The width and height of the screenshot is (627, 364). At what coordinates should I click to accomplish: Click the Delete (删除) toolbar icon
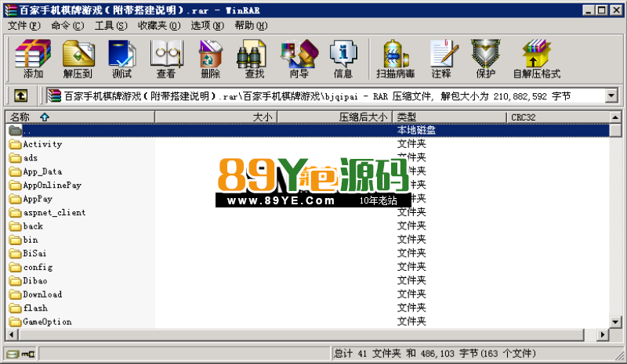(210, 59)
